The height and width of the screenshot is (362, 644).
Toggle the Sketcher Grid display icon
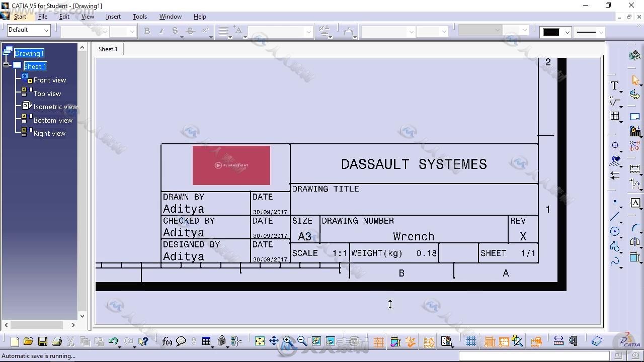pos(471,342)
